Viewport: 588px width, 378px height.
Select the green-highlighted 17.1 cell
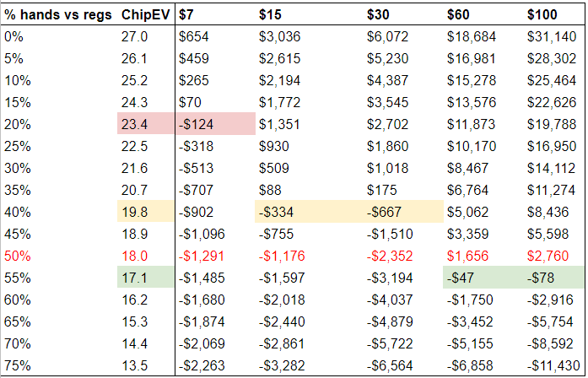(x=146, y=278)
